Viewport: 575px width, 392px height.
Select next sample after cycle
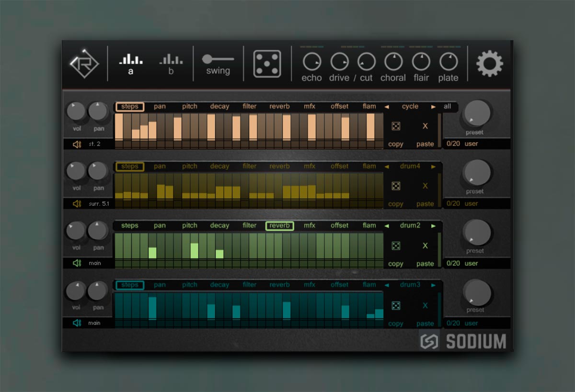click(434, 107)
